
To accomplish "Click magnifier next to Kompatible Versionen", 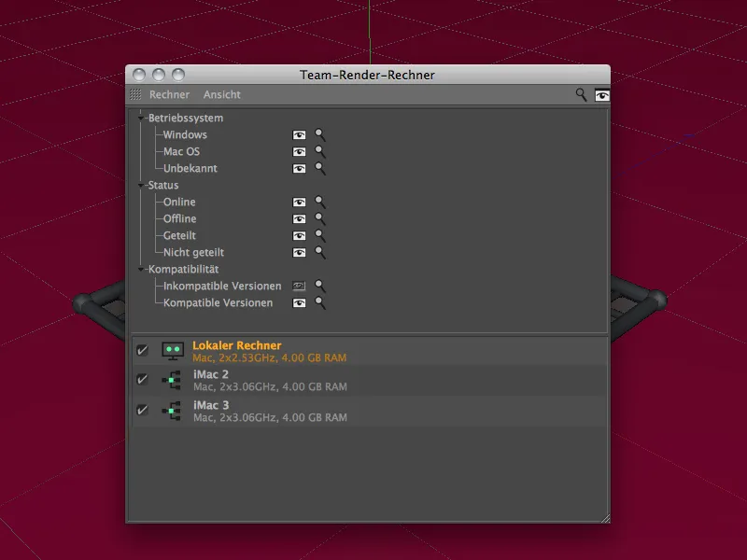I will pyautogui.click(x=320, y=302).
